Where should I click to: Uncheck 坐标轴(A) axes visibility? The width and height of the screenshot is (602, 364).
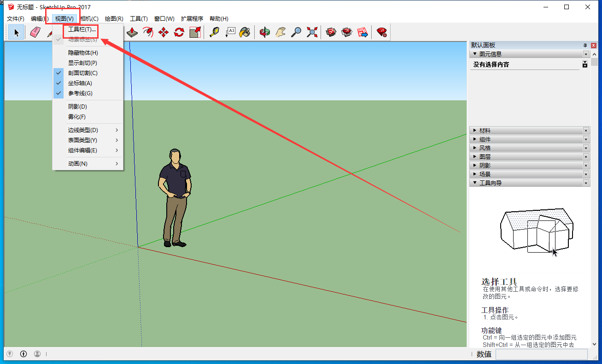80,83
